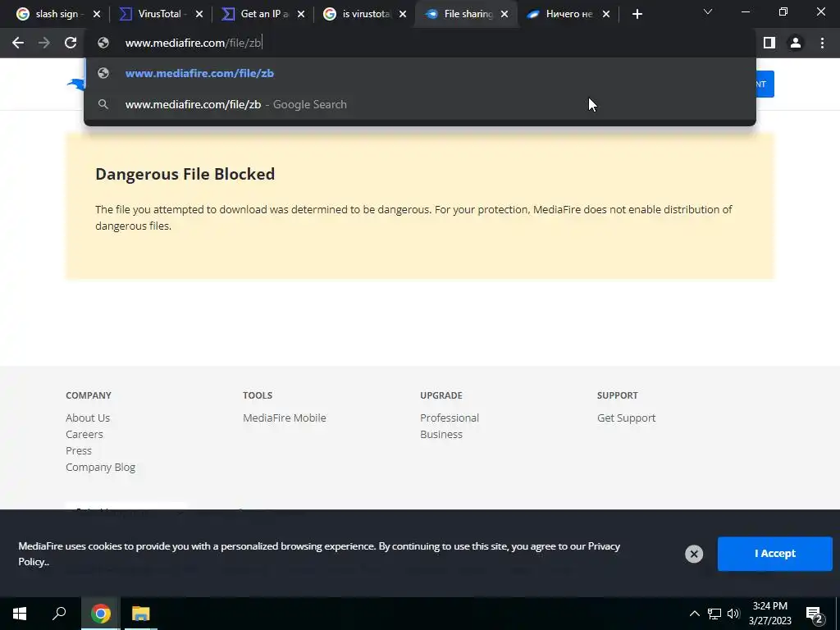Open network status tray icon

714,614
